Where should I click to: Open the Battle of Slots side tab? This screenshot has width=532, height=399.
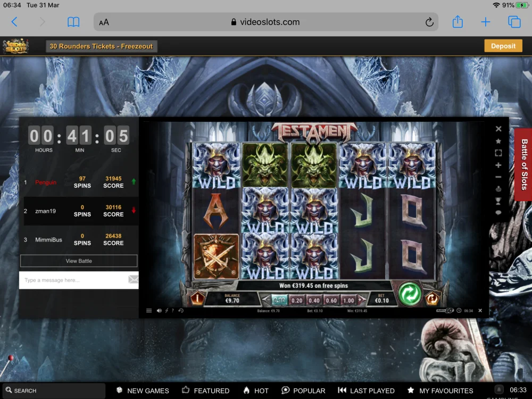523,165
